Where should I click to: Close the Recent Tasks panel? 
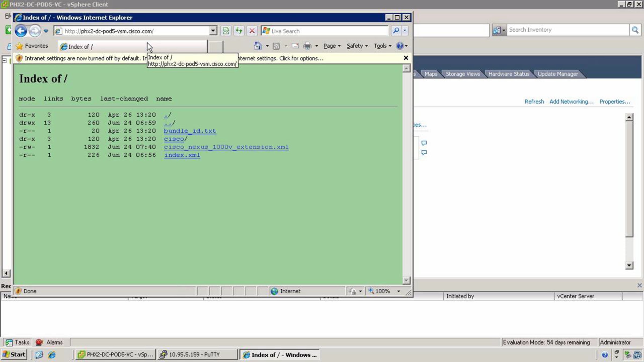[640, 285]
